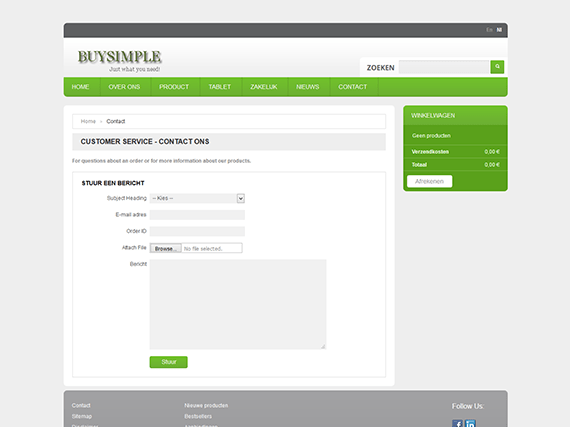Click the E-mail adres input field
Screen dimensions: 570x427
pyautogui.click(x=197, y=215)
